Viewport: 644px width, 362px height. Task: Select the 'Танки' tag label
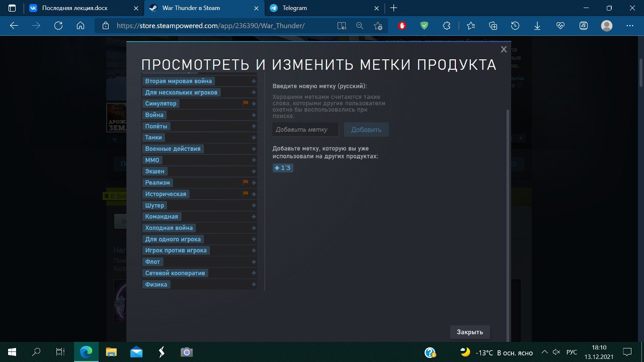[153, 137]
